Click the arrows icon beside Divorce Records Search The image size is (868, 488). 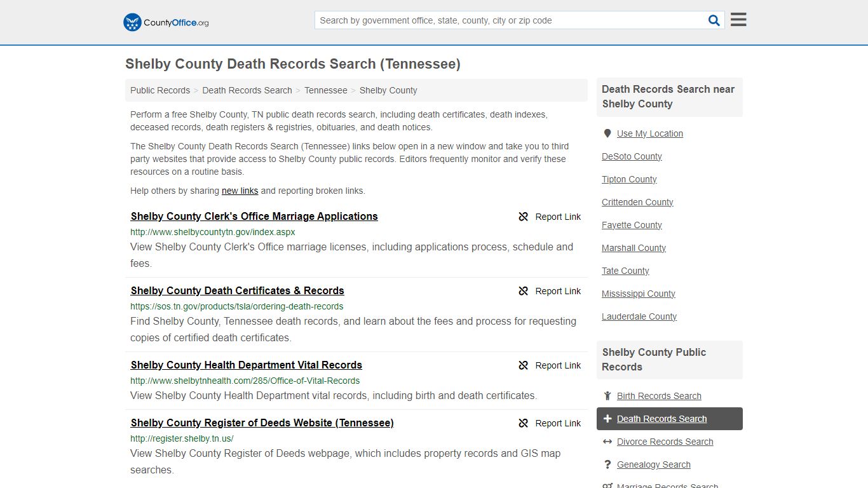(x=607, y=442)
